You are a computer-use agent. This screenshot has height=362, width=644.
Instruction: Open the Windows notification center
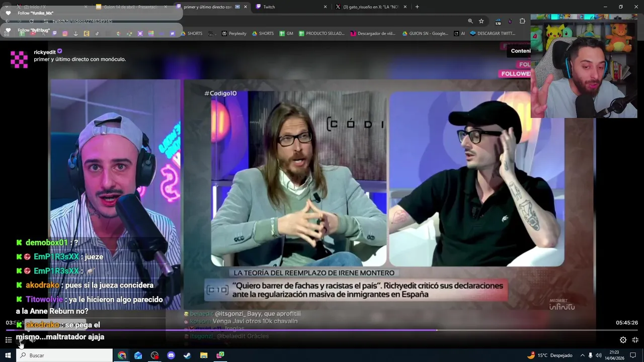coord(633,355)
